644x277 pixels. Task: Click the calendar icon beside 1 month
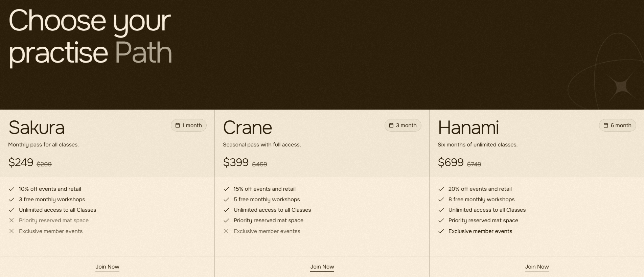pyautogui.click(x=177, y=125)
